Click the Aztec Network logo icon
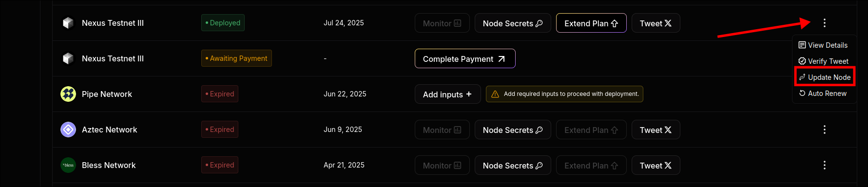 pos(68,130)
